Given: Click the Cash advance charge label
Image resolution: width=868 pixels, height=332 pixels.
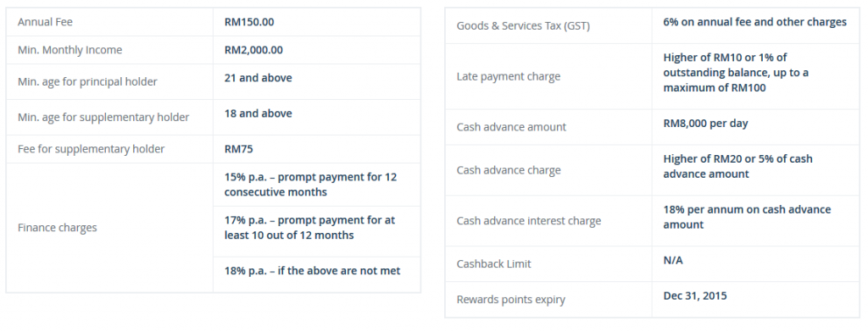Looking at the screenshot, I should (x=509, y=170).
